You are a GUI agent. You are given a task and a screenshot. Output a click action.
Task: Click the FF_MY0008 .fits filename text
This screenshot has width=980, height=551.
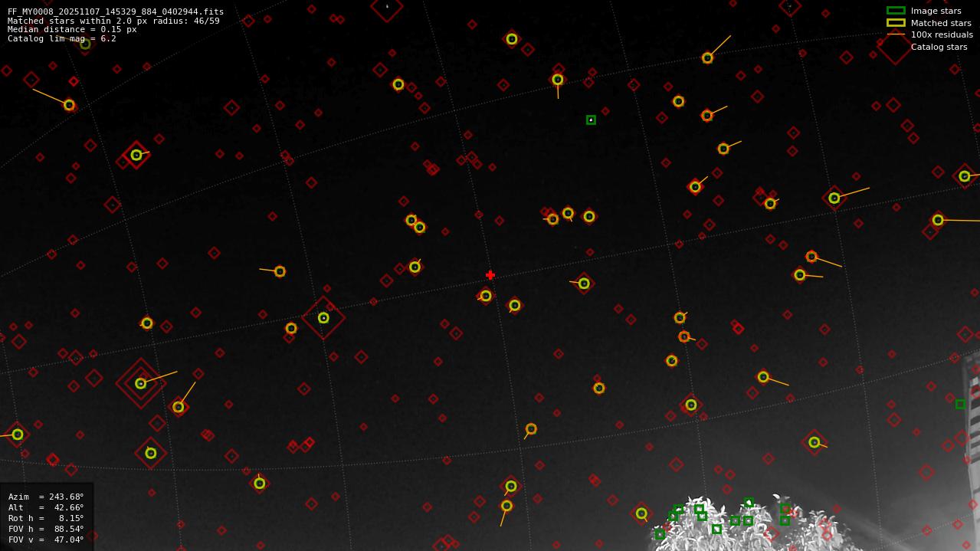pos(116,11)
